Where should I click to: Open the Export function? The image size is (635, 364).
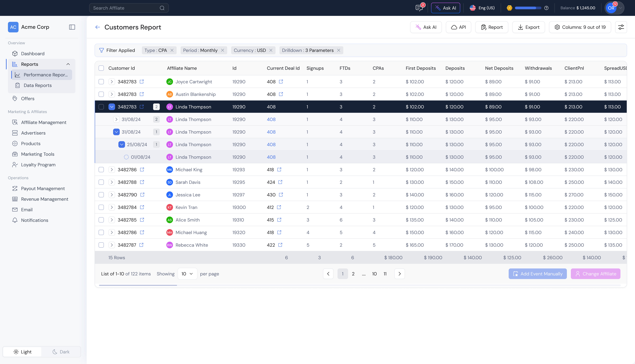(528, 27)
